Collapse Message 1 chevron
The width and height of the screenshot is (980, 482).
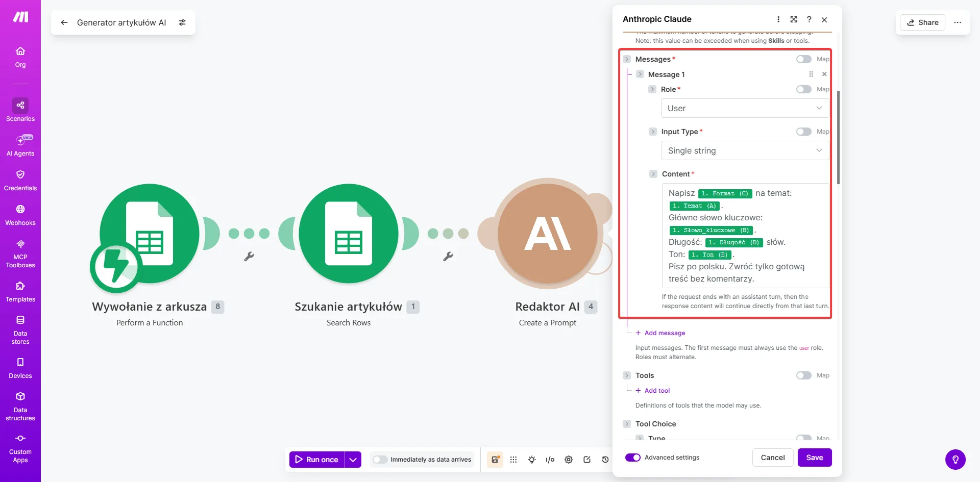coord(640,74)
